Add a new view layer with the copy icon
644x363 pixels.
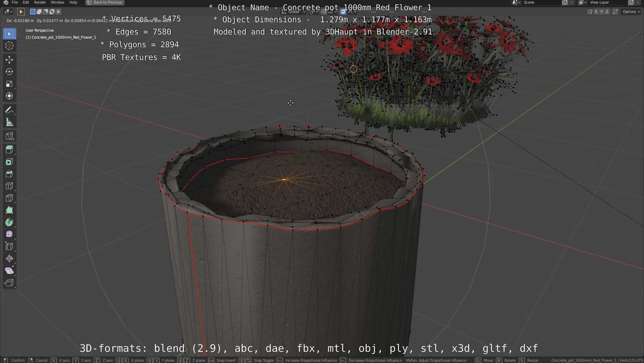point(631,3)
